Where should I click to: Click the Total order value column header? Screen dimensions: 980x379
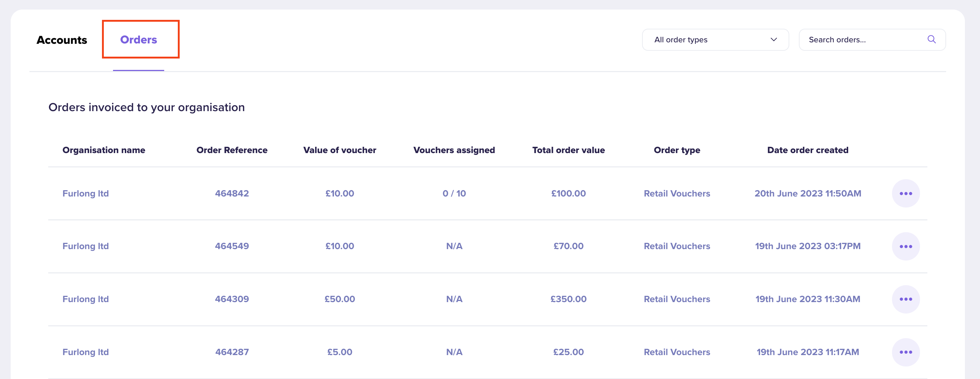click(x=568, y=150)
